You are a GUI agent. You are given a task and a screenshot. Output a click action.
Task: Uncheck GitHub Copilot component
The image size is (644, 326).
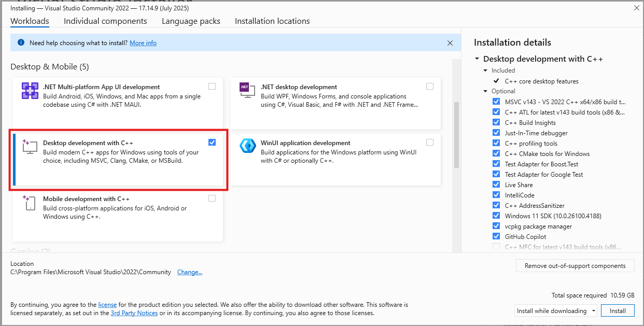click(496, 237)
